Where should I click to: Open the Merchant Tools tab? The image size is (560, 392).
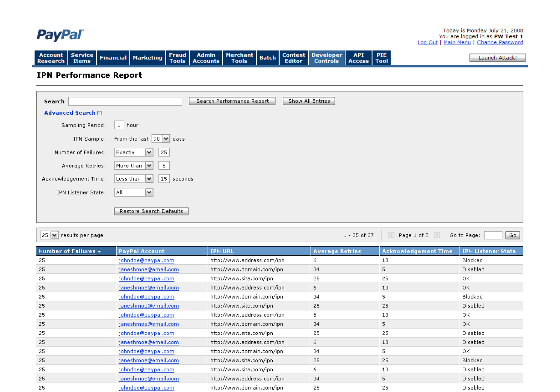click(239, 58)
